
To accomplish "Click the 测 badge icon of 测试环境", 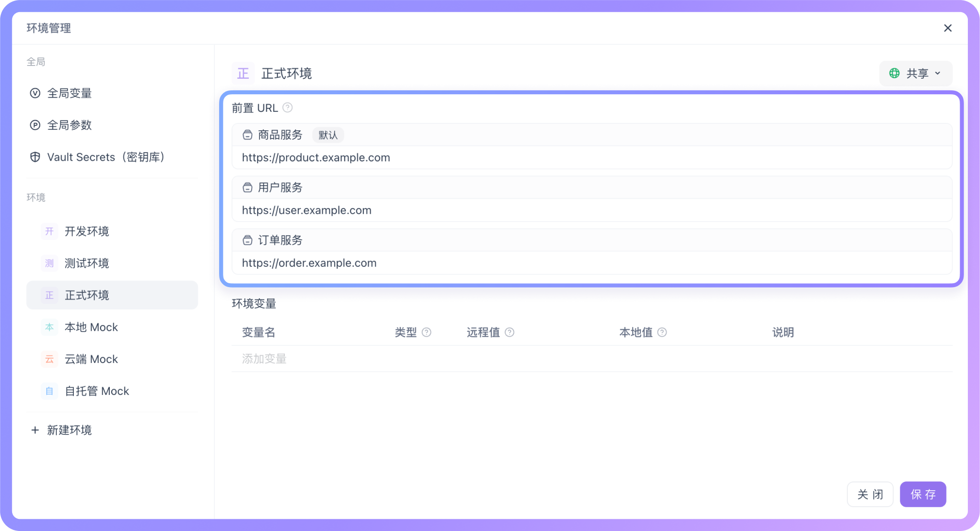I will tap(50, 263).
